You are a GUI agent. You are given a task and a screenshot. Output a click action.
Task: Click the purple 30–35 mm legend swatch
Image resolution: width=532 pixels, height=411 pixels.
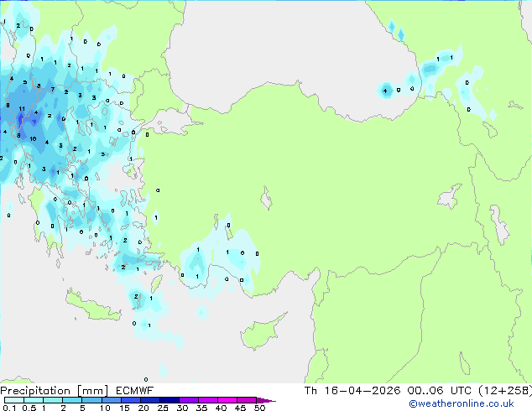(189, 400)
